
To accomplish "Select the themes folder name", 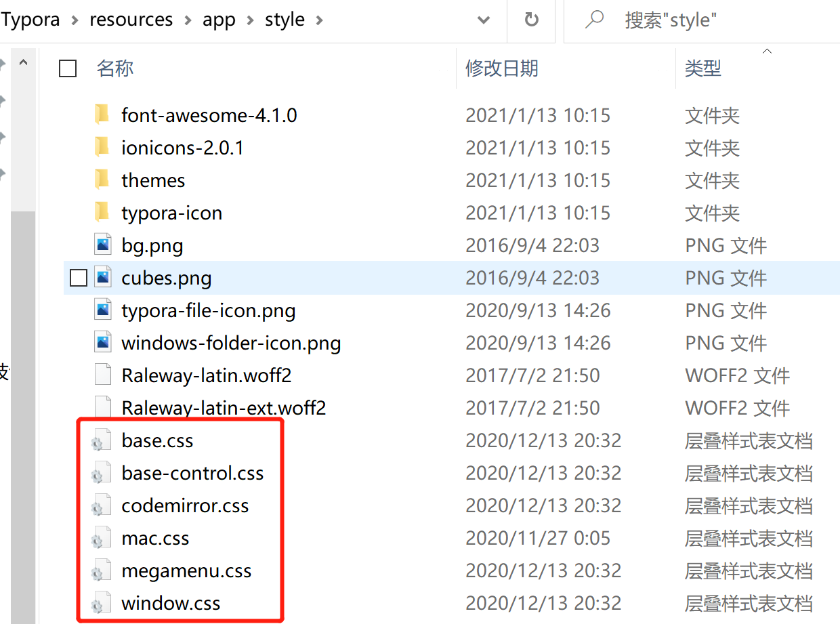I will point(153,180).
